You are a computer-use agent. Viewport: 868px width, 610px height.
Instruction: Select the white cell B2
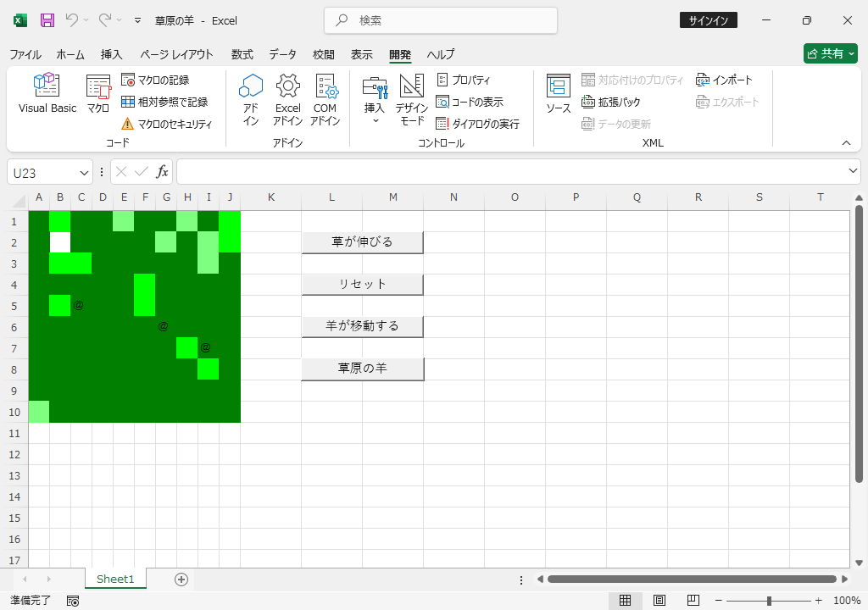coord(60,242)
